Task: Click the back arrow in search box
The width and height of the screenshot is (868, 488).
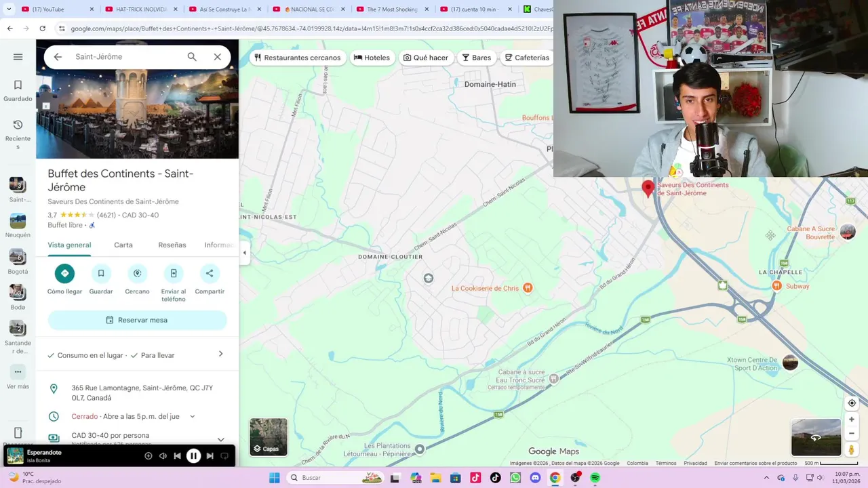Action: 58,57
